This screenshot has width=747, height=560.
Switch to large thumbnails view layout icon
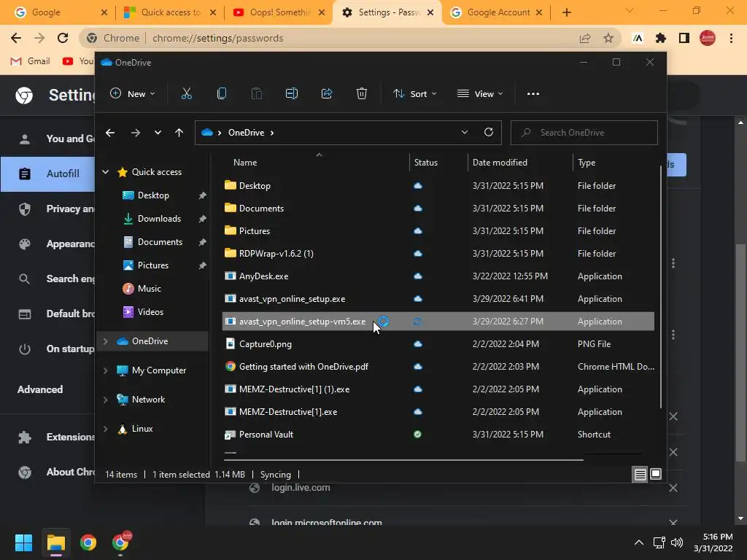coord(656,474)
